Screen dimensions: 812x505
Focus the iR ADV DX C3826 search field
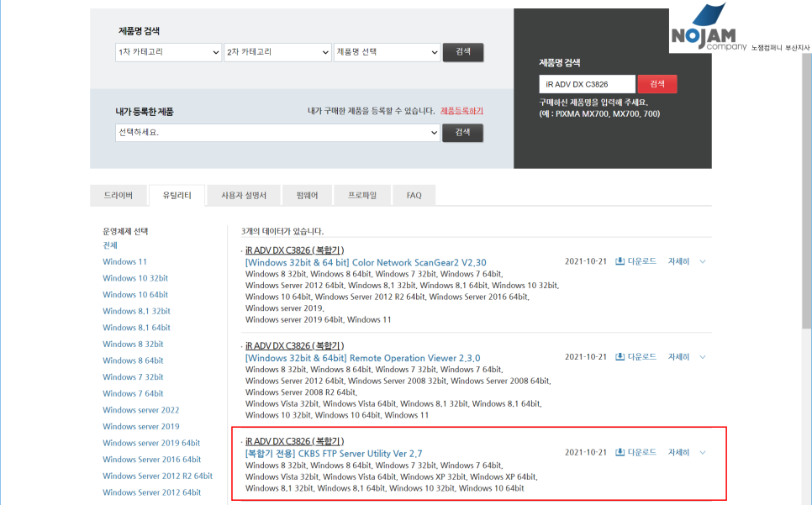click(x=588, y=84)
